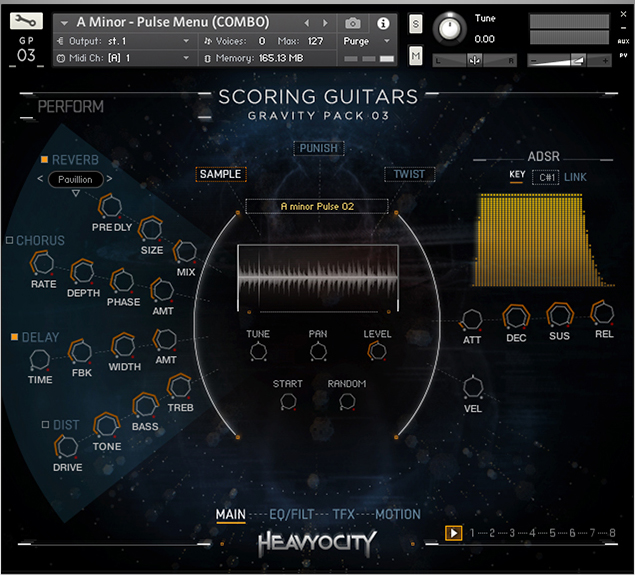Click the delay TIME knob
This screenshot has width=635, height=575.
[40, 359]
